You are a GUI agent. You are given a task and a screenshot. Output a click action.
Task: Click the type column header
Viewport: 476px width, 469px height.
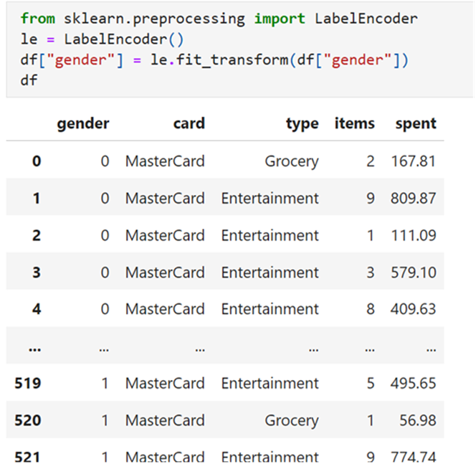click(x=303, y=124)
